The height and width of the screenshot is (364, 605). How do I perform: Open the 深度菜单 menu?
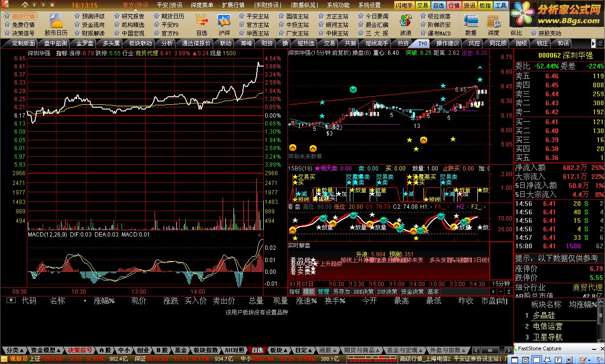tap(202, 5)
